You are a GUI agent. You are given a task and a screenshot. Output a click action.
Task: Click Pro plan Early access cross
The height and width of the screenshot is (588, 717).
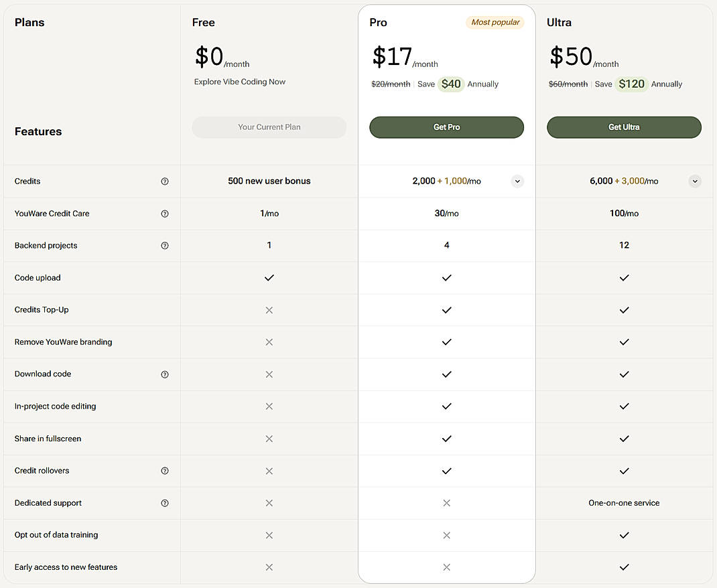(x=447, y=567)
